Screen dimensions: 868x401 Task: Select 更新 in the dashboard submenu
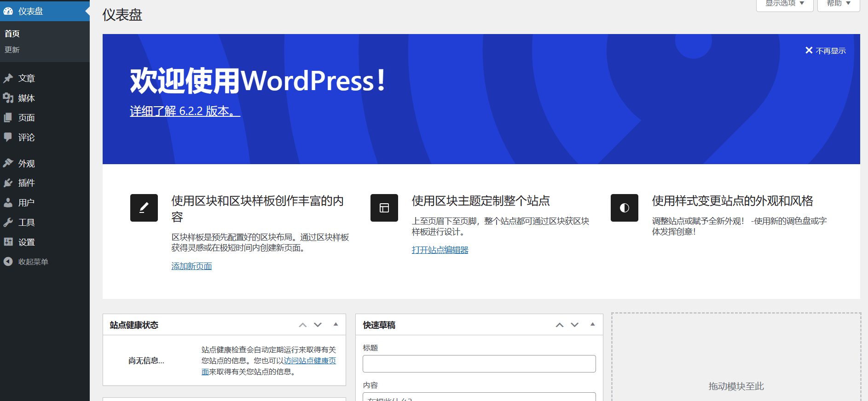[12, 50]
